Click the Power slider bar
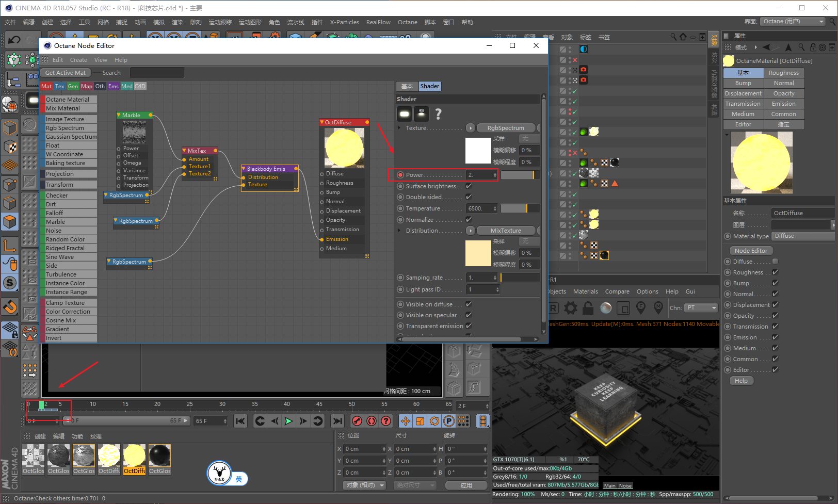Viewport: 838px width, 504px height. tap(520, 175)
